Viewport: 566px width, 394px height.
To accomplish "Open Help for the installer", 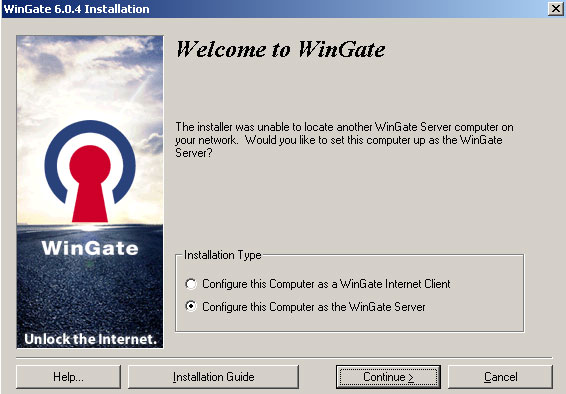I will tap(68, 377).
